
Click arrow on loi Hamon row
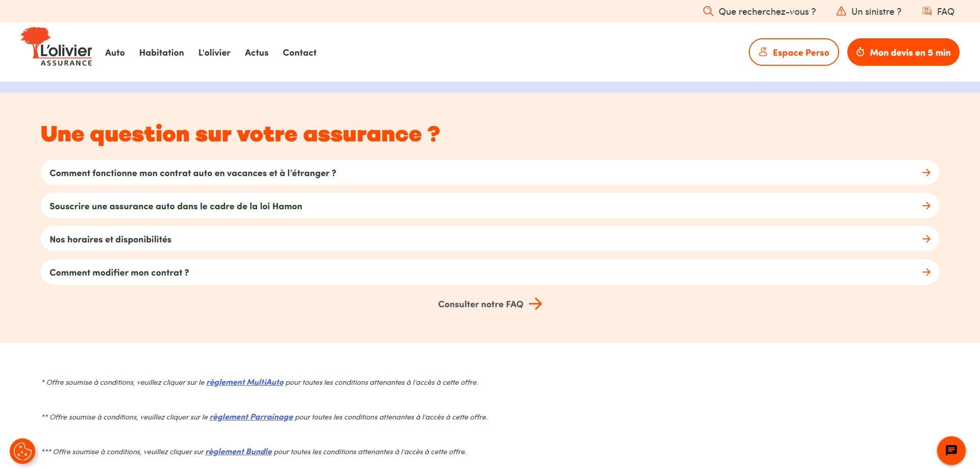926,206
